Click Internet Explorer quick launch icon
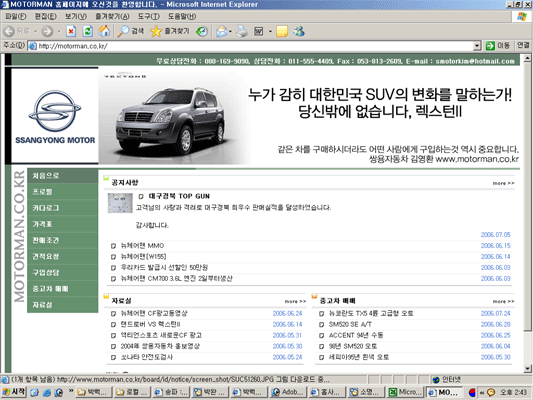The height and width of the screenshot is (400, 533). point(47,392)
